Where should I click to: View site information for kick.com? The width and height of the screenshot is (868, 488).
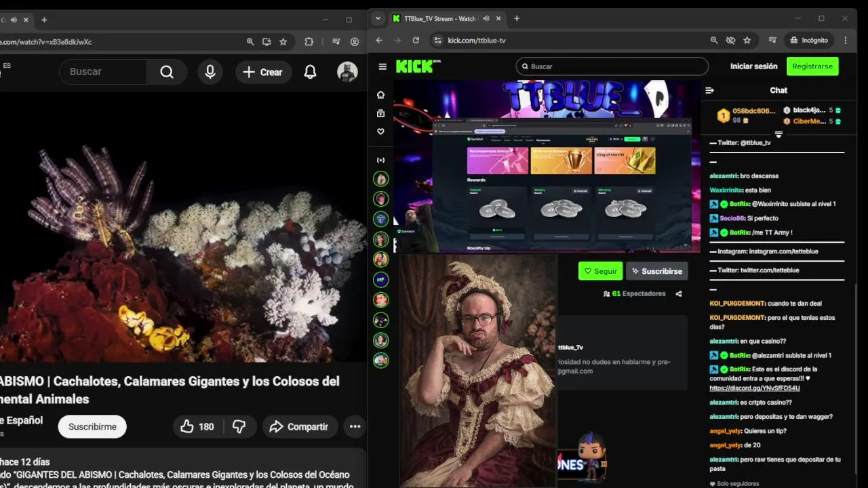pyautogui.click(x=437, y=41)
